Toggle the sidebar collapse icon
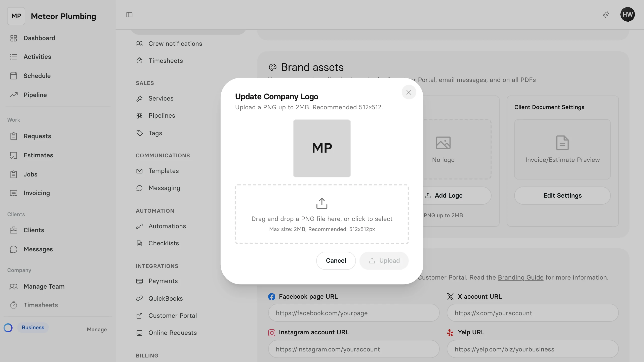Viewport: 644px width, 362px height. (x=129, y=15)
